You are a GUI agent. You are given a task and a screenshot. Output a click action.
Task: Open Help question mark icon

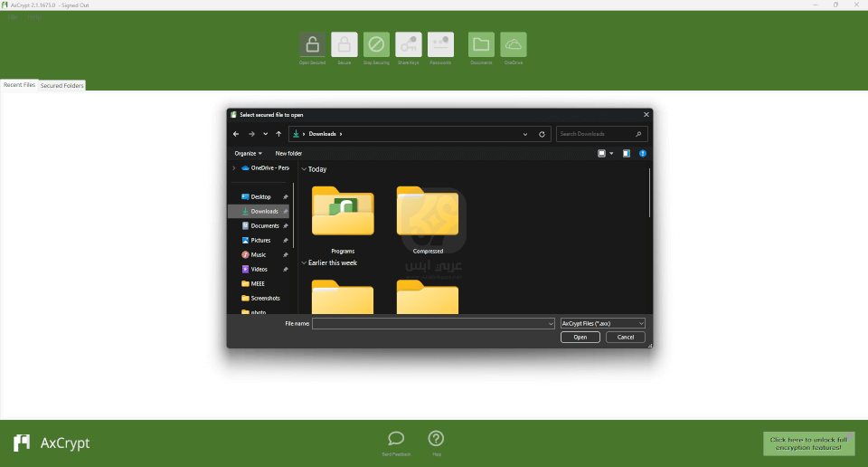click(436, 439)
